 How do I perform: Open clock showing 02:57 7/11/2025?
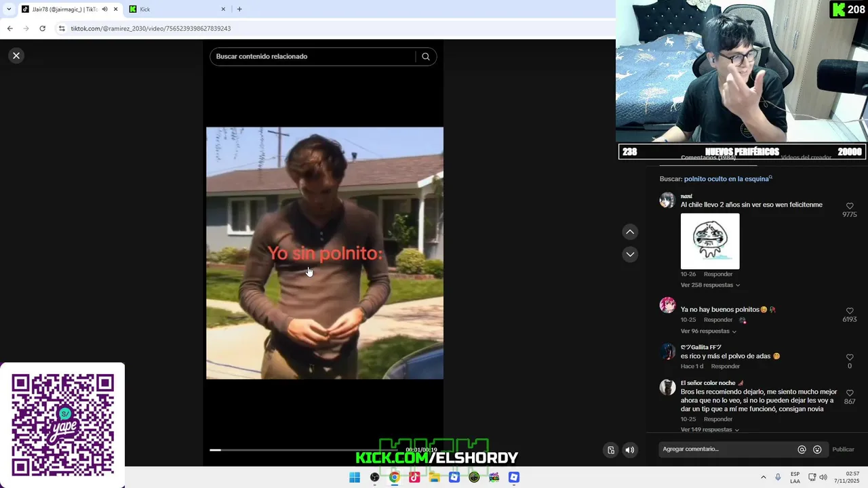[x=847, y=477]
